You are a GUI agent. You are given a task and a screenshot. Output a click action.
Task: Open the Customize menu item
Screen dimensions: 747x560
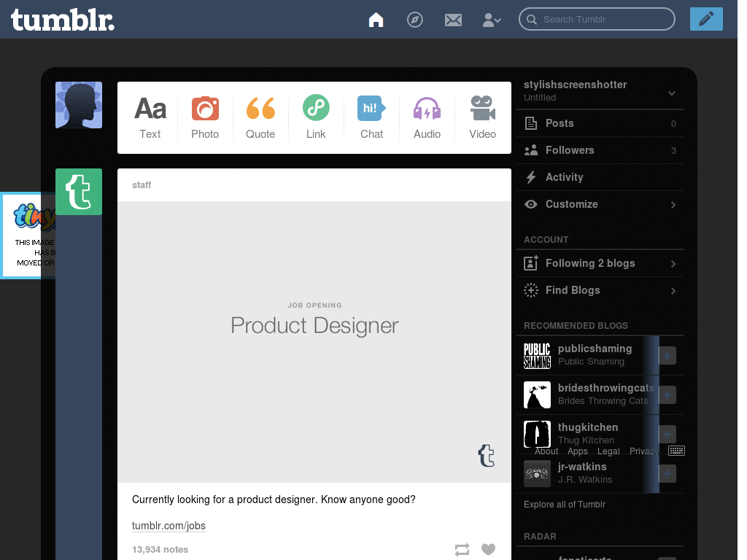600,204
